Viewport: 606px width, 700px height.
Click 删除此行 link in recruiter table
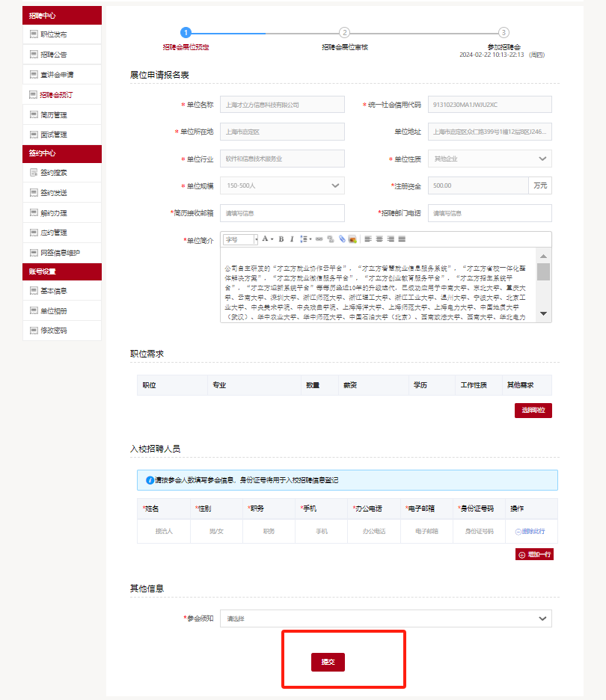(530, 531)
